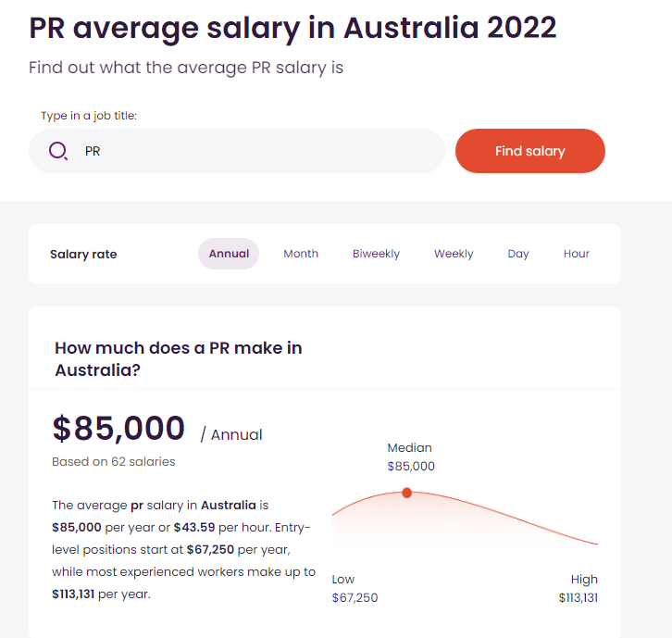Click the Low $67,250 chart label
The width and height of the screenshot is (672, 638).
(355, 589)
